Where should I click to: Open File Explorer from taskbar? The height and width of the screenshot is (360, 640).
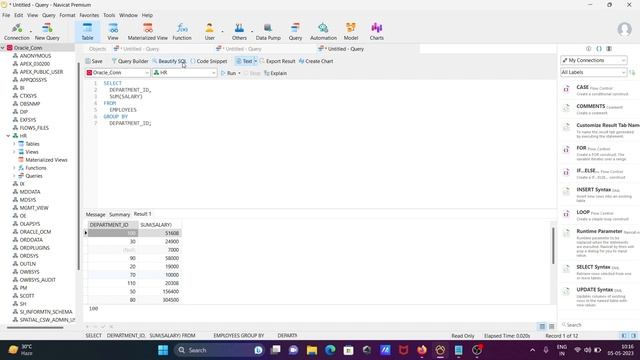coord(312,350)
